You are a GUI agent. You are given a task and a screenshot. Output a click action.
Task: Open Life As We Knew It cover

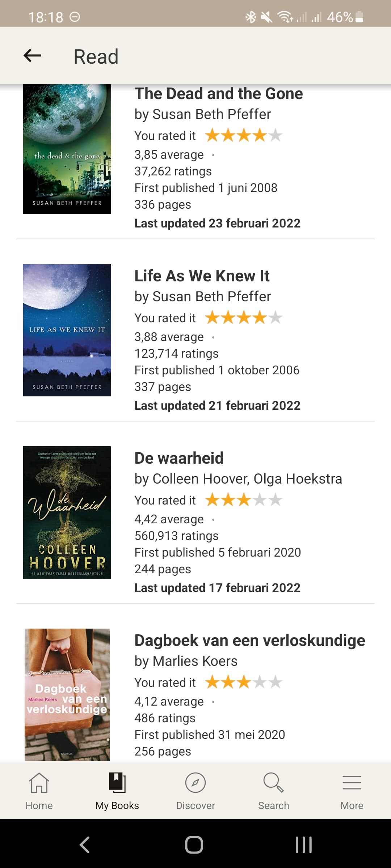[x=67, y=330]
